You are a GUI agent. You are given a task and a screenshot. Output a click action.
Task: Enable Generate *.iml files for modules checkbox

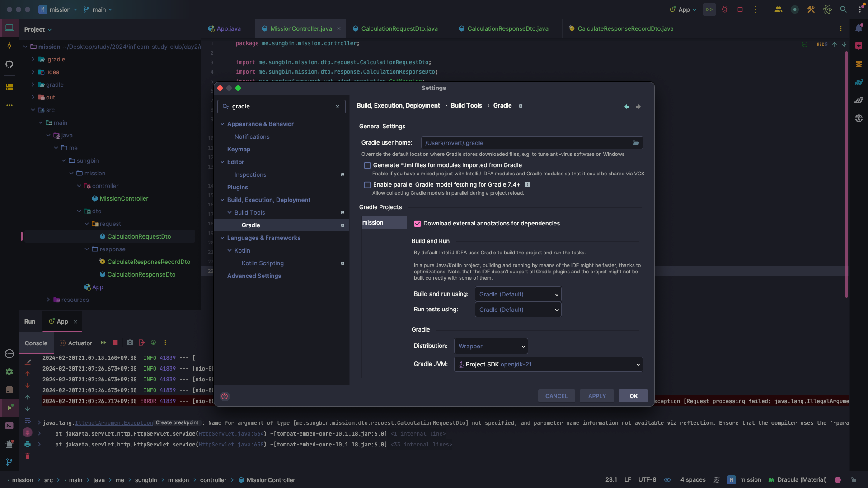[367, 165]
